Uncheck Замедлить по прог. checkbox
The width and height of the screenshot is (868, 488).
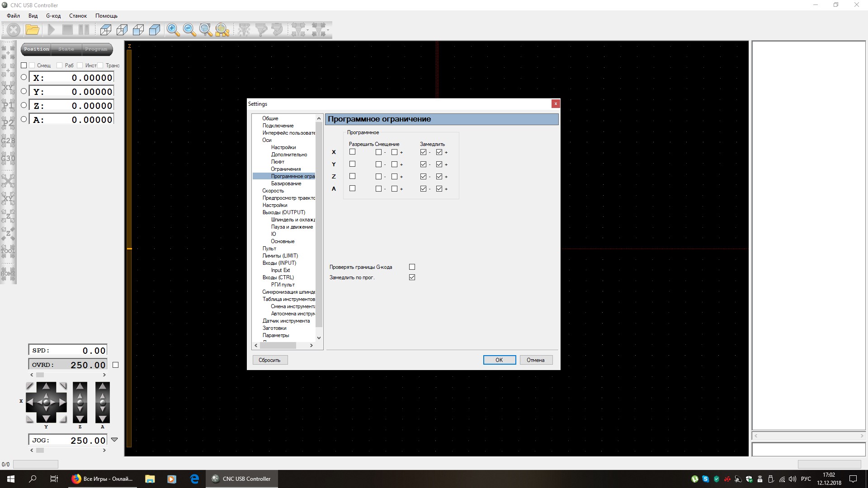coord(412,277)
